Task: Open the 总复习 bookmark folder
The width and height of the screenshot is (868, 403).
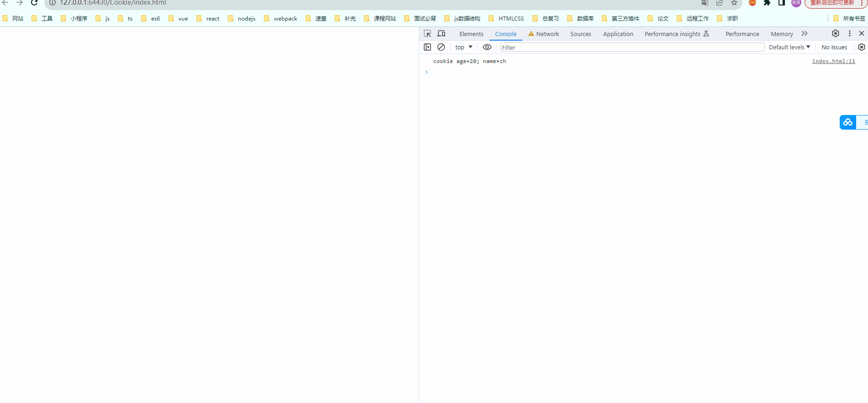Action: (x=546, y=18)
